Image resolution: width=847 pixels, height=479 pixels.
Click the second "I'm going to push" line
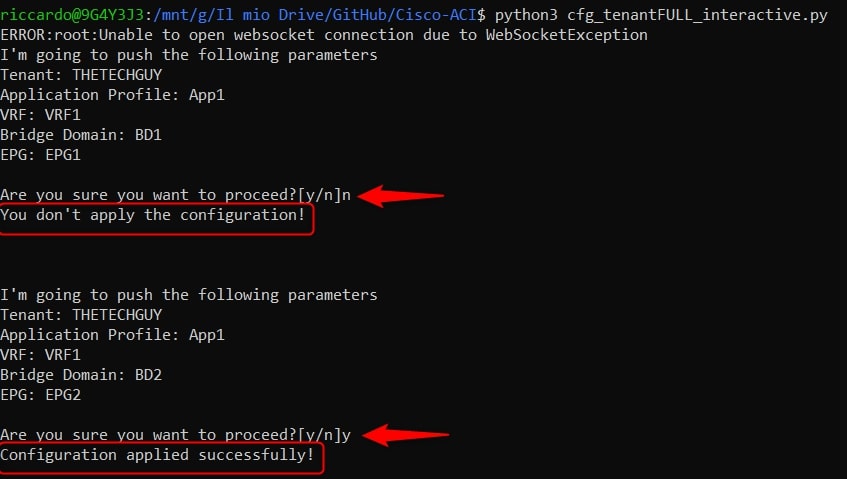(x=189, y=295)
